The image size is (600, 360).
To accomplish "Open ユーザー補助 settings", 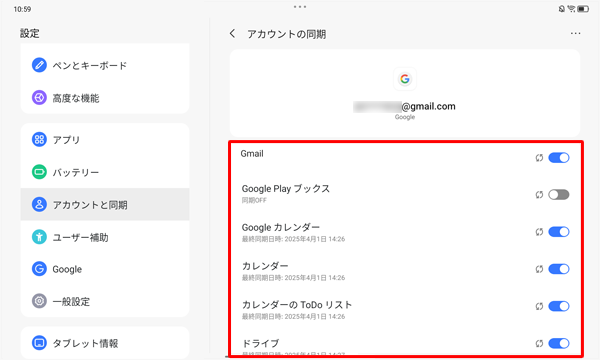I will pyautogui.click(x=105, y=237).
